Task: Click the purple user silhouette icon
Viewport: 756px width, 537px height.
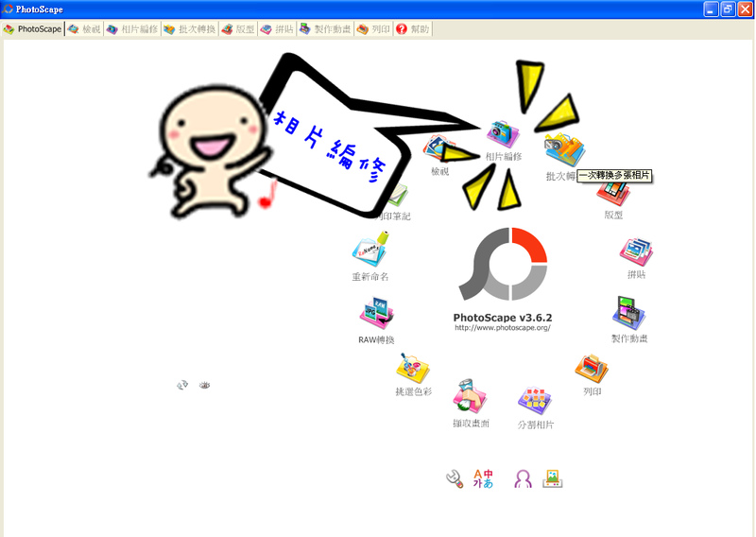Action: (x=524, y=479)
